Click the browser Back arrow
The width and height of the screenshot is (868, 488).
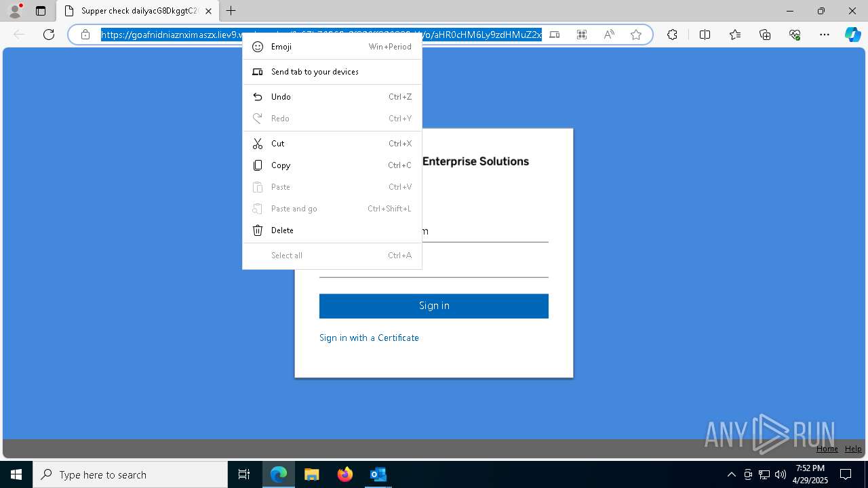coord(19,35)
